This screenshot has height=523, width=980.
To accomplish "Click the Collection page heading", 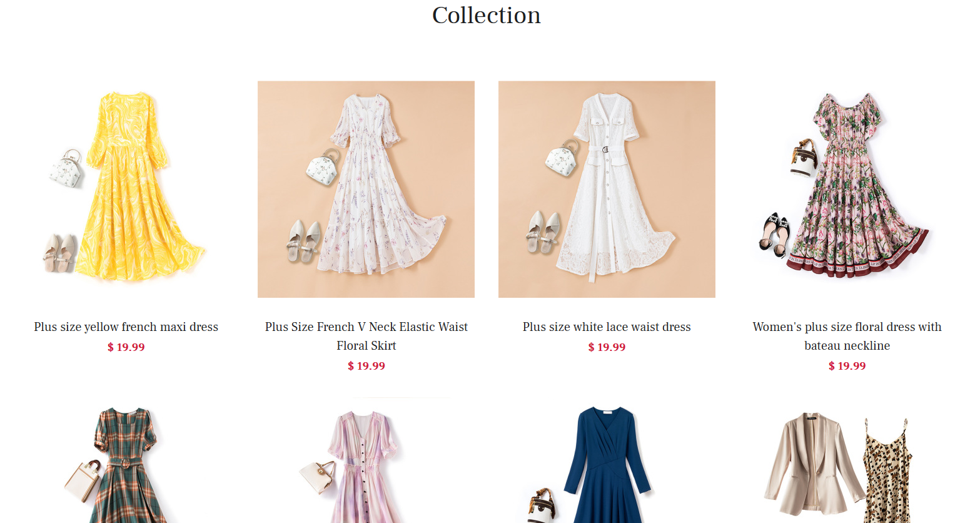I will click(486, 15).
